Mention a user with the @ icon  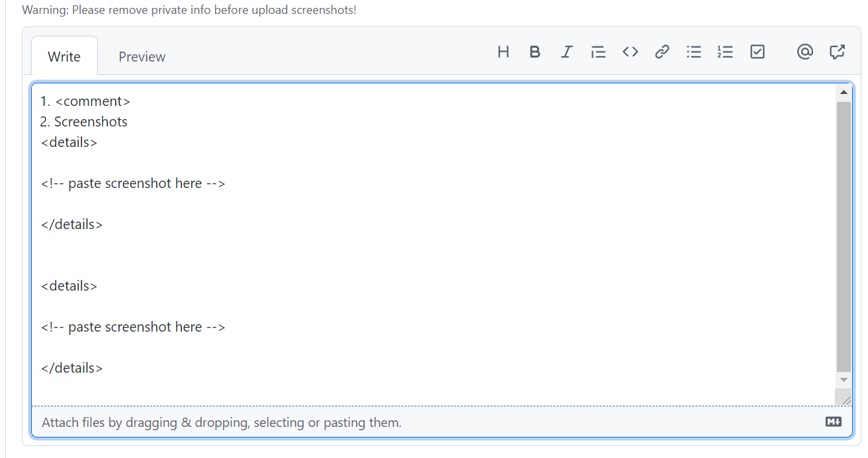pyautogui.click(x=804, y=52)
